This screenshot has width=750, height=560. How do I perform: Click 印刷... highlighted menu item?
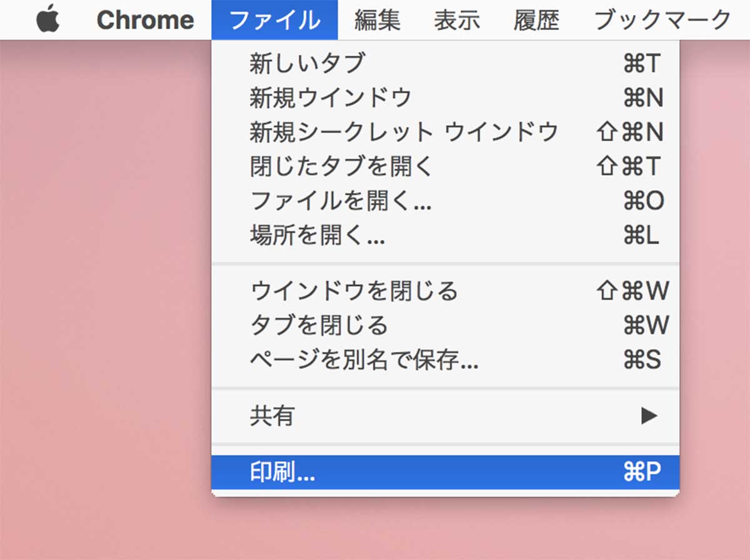446,472
